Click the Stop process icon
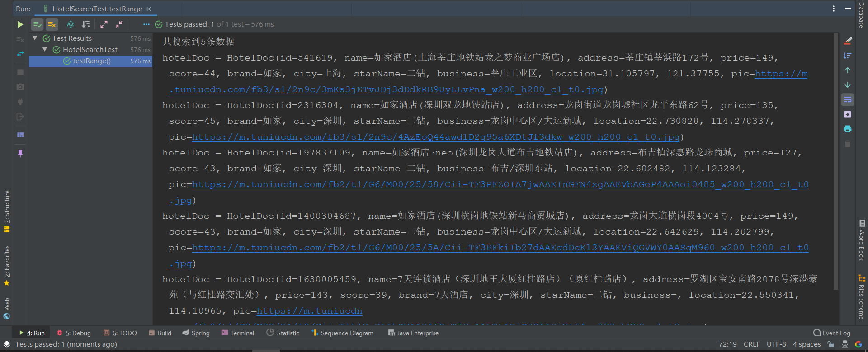Viewport: 868px width, 352px height. pos(20,72)
